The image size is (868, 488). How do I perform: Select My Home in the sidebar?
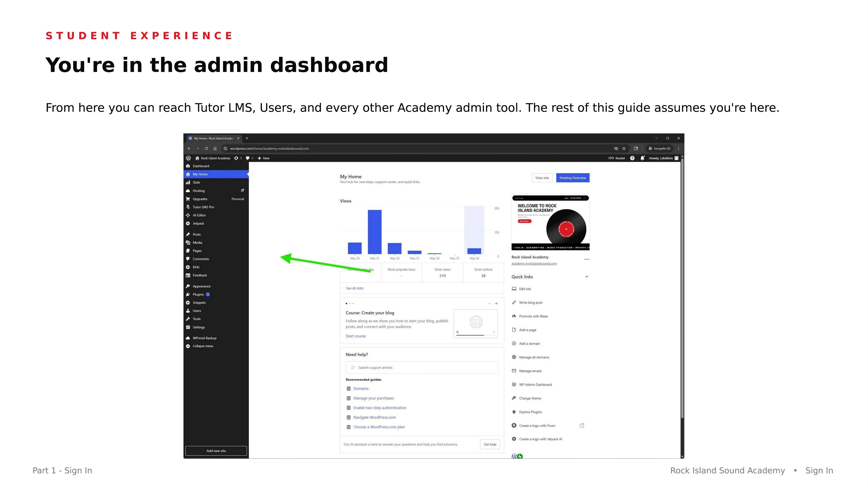(x=216, y=174)
